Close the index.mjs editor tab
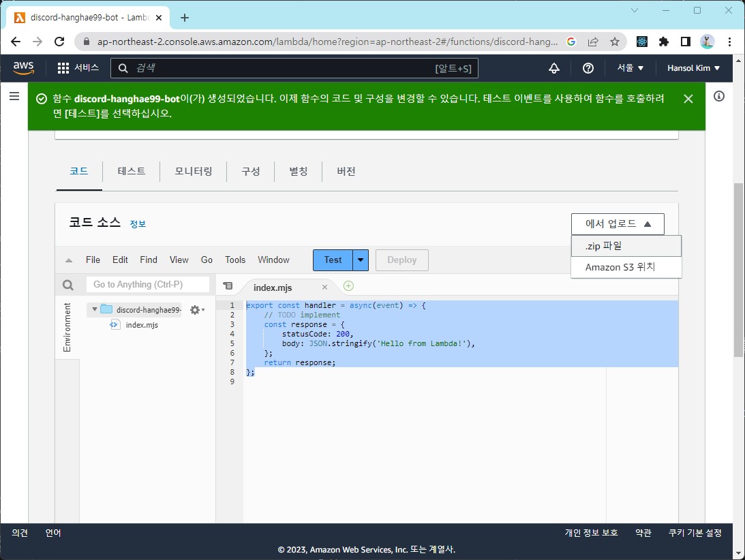This screenshot has width=745, height=560. tap(324, 287)
